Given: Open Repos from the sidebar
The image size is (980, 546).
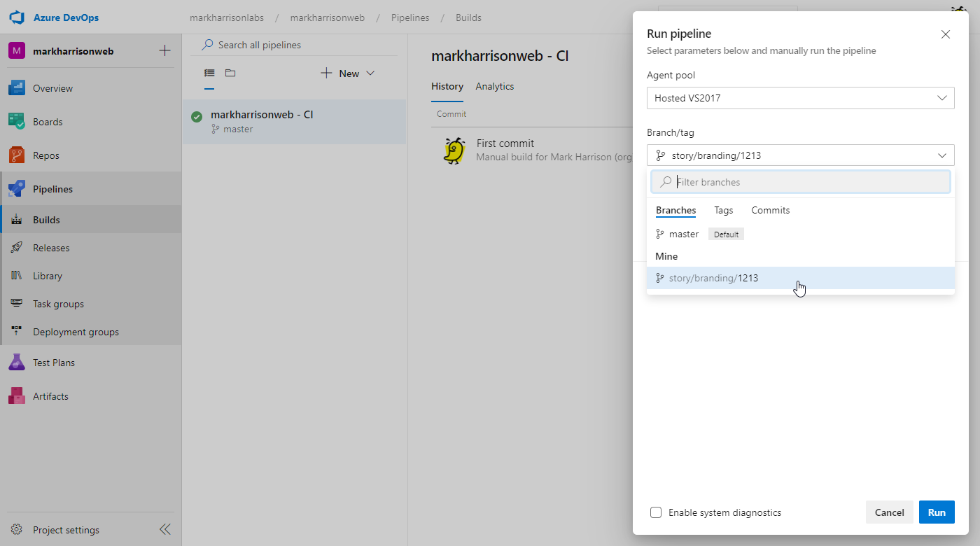Looking at the screenshot, I should pos(46,155).
